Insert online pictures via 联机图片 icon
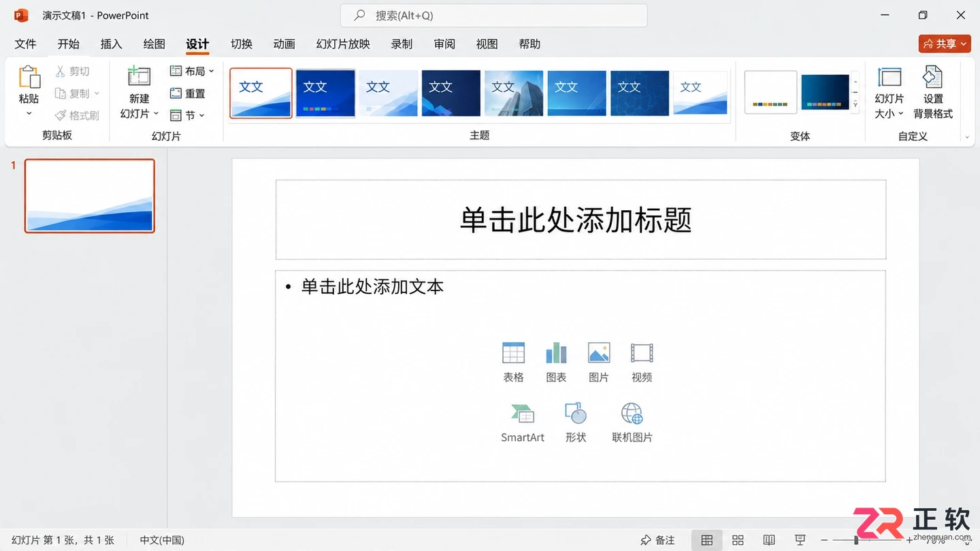 point(632,422)
